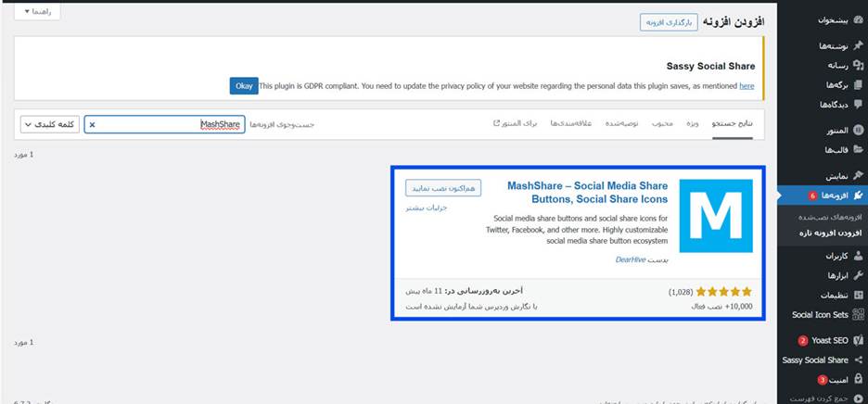Image resolution: width=868 pixels, height=404 pixels.
Task: Click the Templates (قالب‌ها) folder icon
Action: point(858,150)
